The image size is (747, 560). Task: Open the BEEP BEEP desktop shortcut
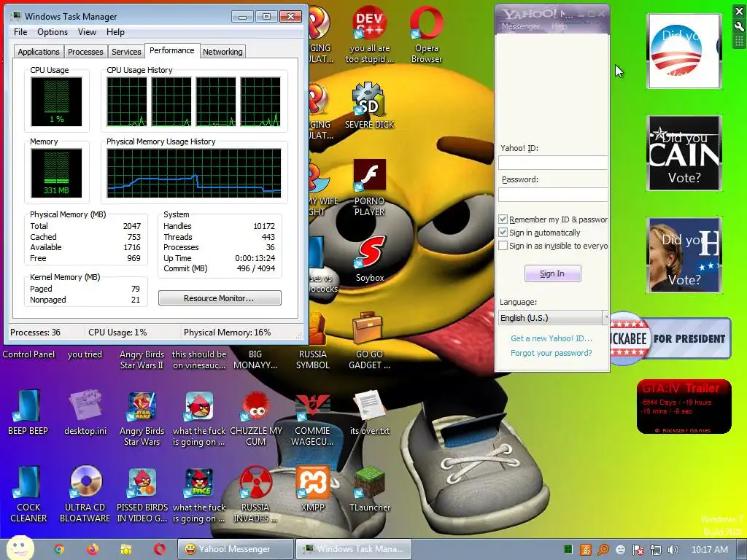[x=27, y=405]
